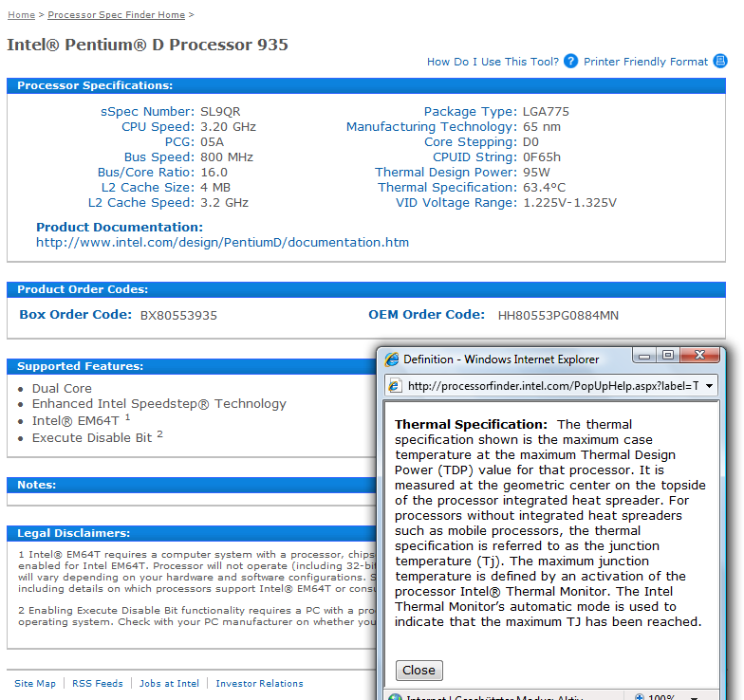Click the PCG label

[179, 142]
